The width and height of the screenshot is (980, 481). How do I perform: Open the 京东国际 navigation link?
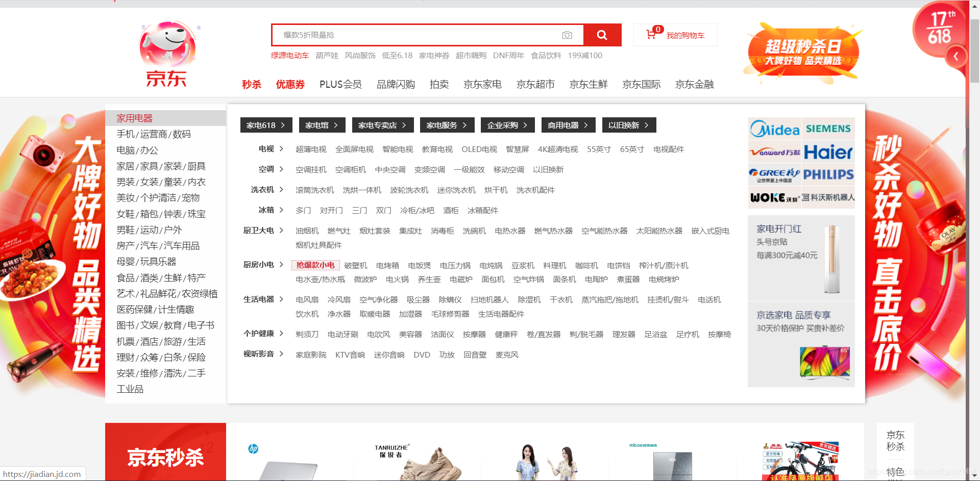[641, 84]
